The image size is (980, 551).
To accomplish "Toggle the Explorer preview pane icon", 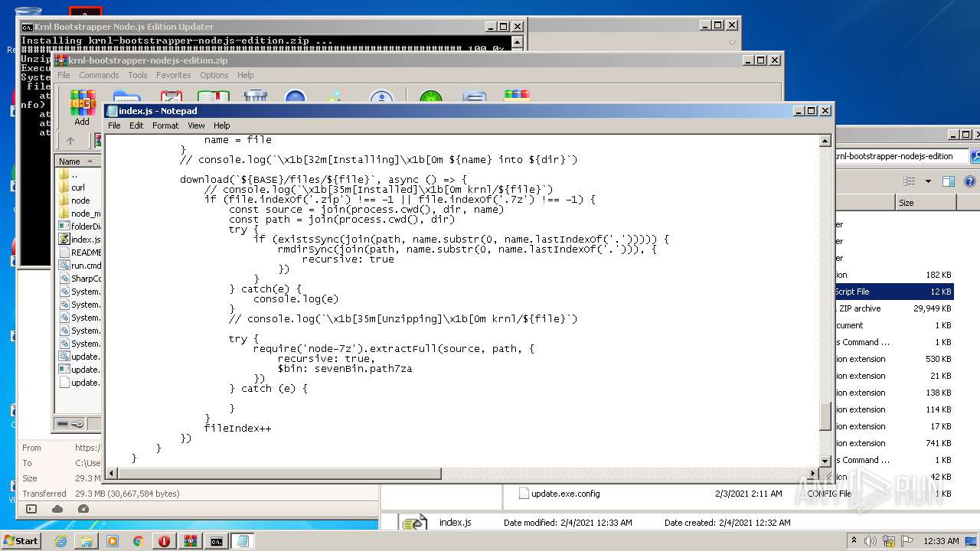I will 949,181.
